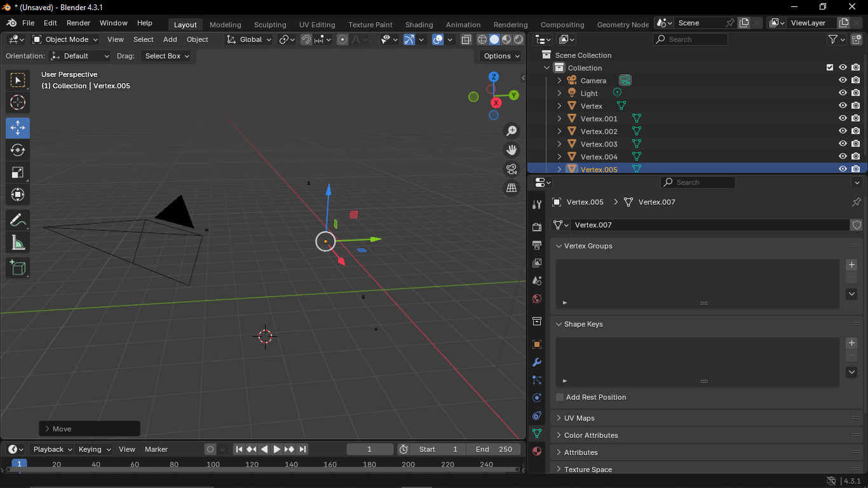Click the outliner search field
The height and width of the screenshot is (488, 868).
[690, 39]
